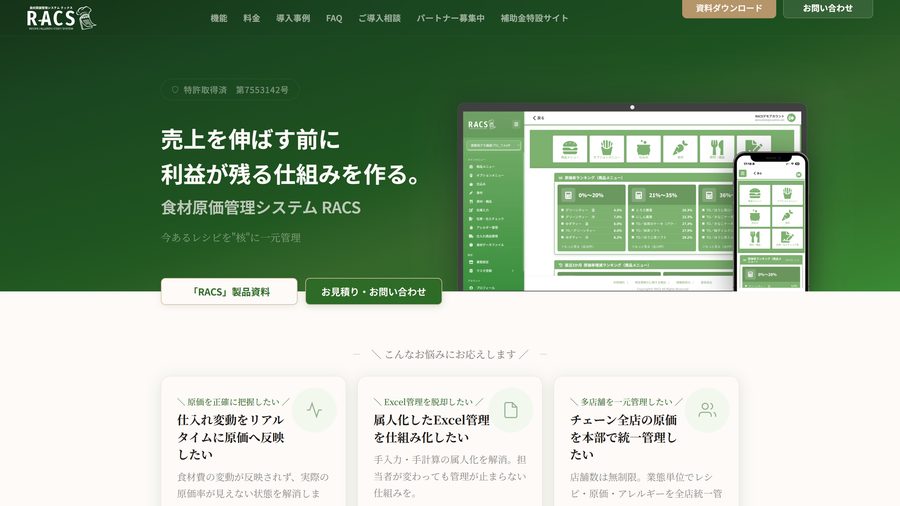This screenshot has height=506, width=900.
Task: Click the 資料ダウンロード button
Action: (x=729, y=9)
